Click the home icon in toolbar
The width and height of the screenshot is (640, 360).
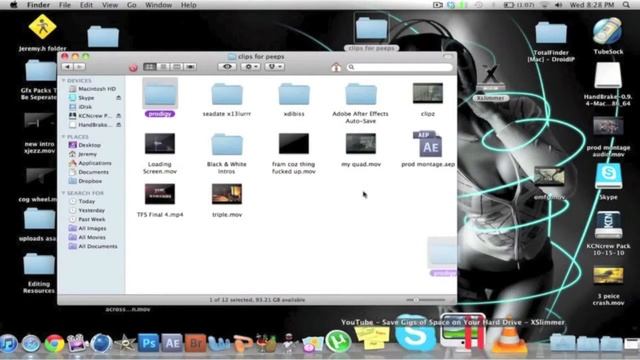(x=336, y=67)
